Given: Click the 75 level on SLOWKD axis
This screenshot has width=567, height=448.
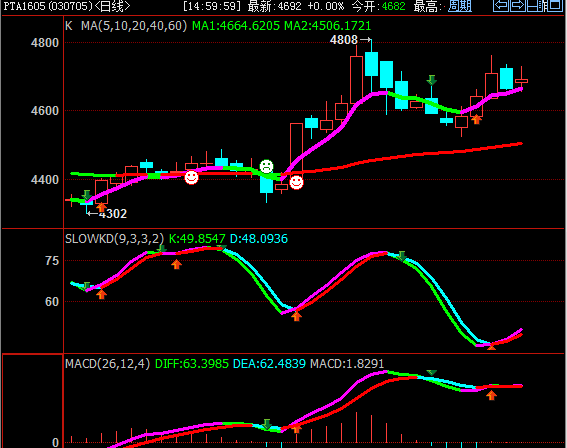Looking at the screenshot, I should 52,261.
